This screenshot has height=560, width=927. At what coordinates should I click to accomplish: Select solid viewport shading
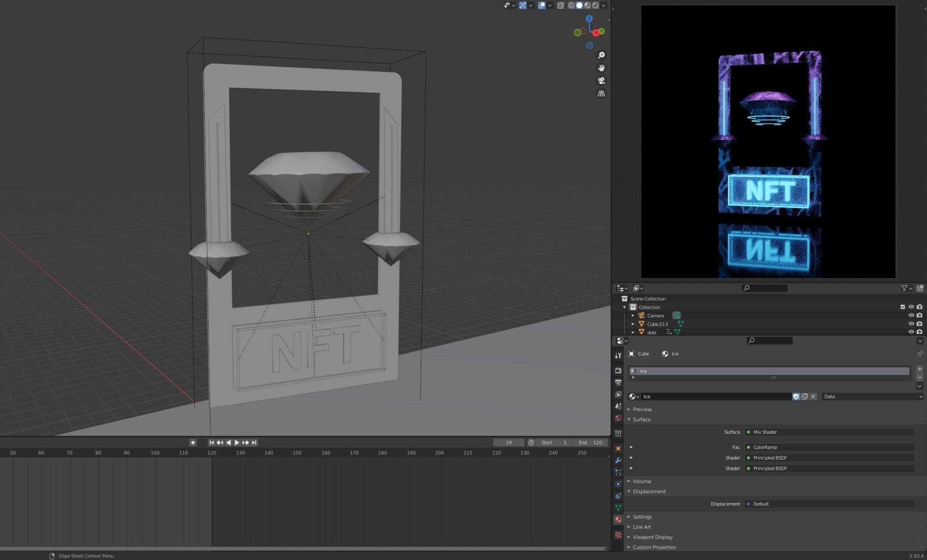[579, 6]
